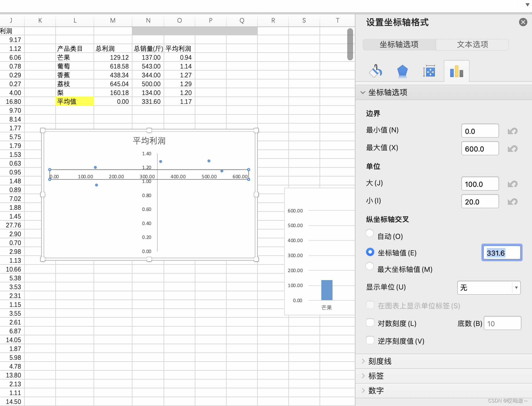The width and height of the screenshot is (532, 406).
Task: Select the yellow 平均值 cell
Action: [x=75, y=101]
